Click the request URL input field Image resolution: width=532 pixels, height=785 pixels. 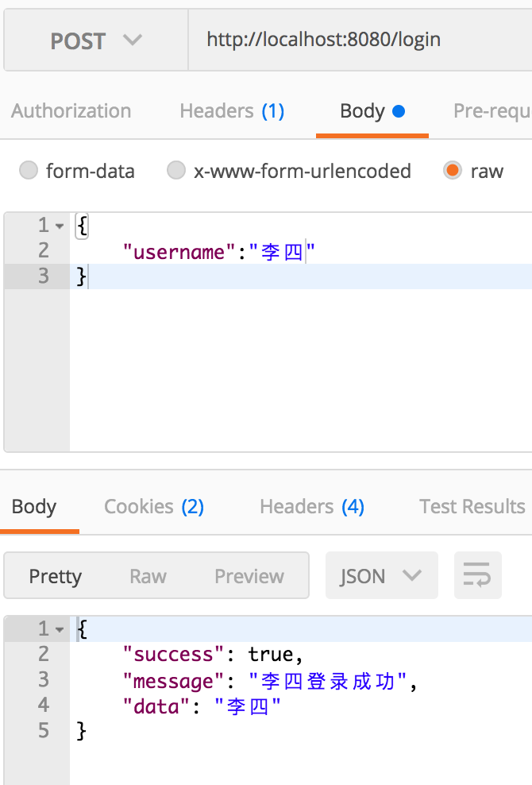[x=357, y=40]
